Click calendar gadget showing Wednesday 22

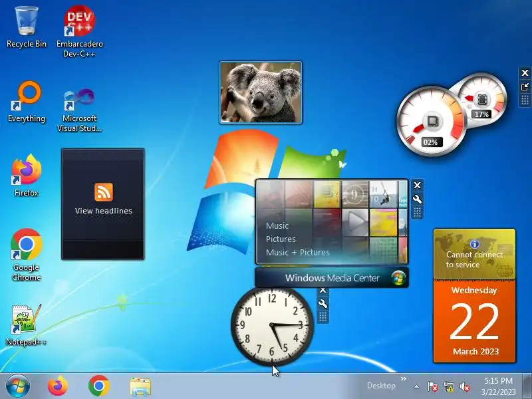click(x=474, y=321)
